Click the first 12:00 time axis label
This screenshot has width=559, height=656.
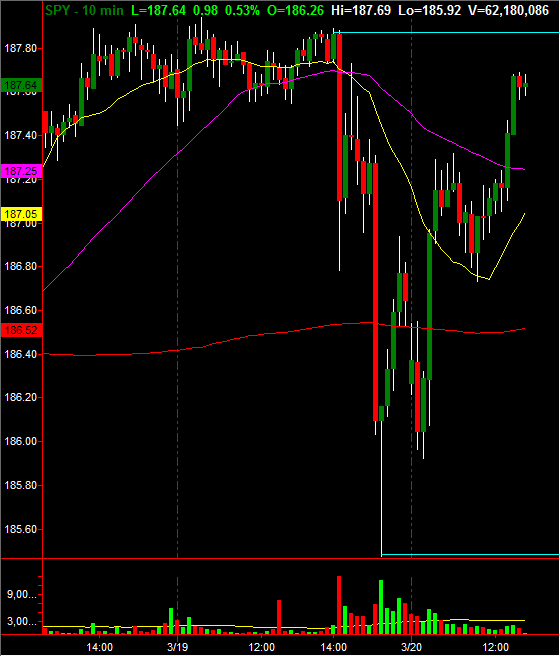(262, 647)
